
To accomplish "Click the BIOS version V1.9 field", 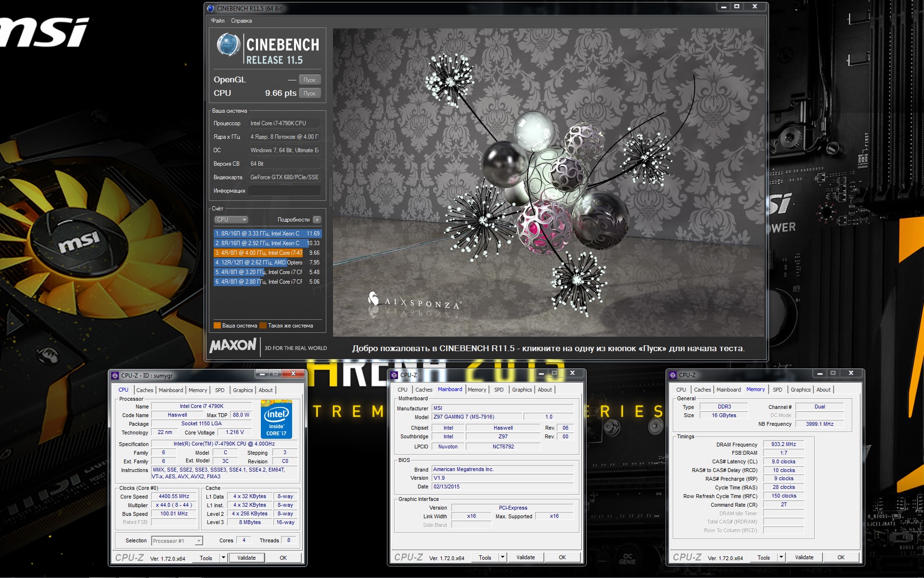I will 502,478.
